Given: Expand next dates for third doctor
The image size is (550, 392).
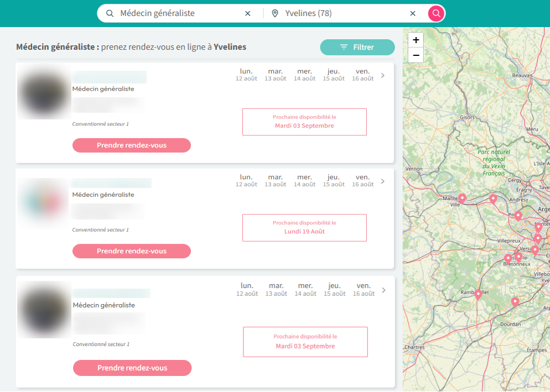Looking at the screenshot, I should click(x=383, y=290).
